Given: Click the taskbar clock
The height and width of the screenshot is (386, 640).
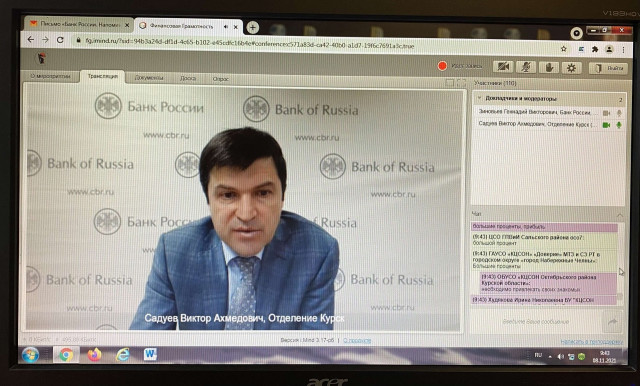Looking at the screenshot, I should (604, 357).
